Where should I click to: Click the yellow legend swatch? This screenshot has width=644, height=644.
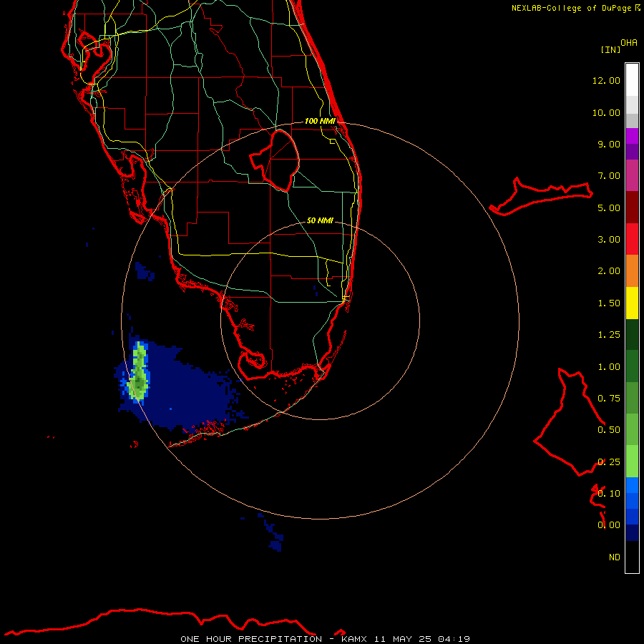tap(632, 303)
